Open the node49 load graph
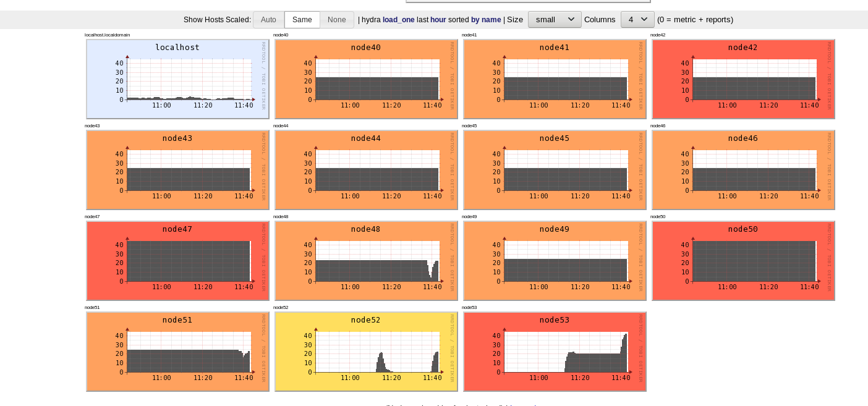Viewport: 868px width, 406px height. pyautogui.click(x=555, y=261)
